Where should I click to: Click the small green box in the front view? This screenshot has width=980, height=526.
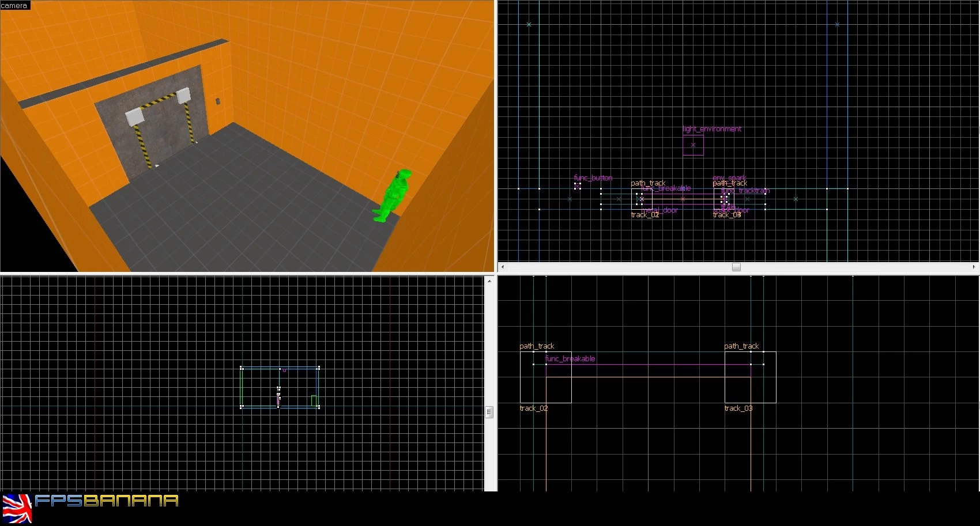pyautogui.click(x=314, y=400)
